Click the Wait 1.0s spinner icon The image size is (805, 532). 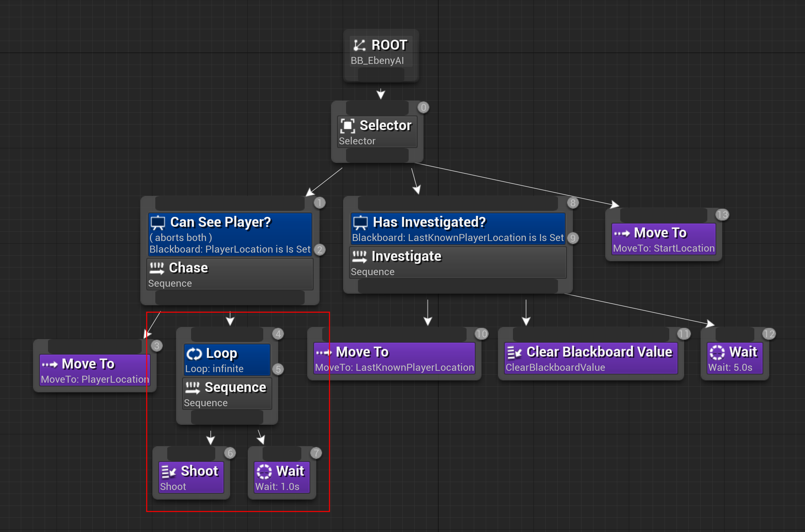264,472
